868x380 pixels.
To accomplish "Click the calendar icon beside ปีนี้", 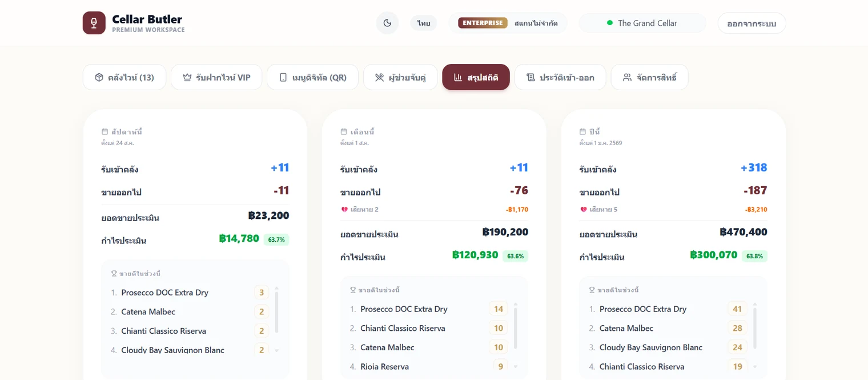I will 583,131.
